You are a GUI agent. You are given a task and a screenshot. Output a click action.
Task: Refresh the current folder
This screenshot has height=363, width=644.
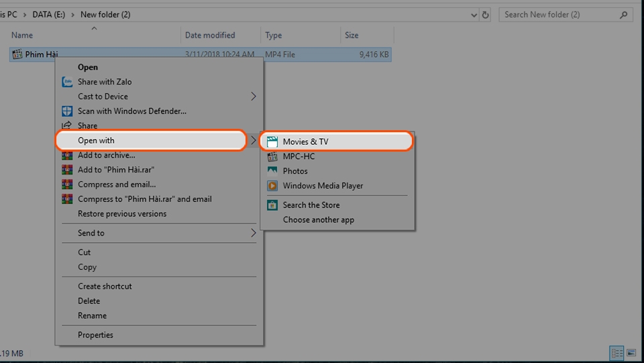[x=486, y=15]
